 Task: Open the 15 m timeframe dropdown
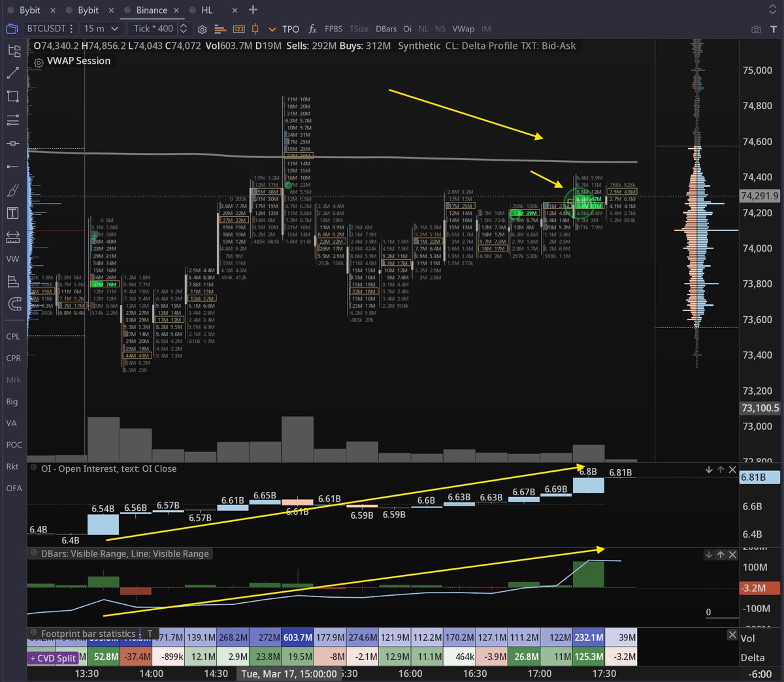click(101, 29)
